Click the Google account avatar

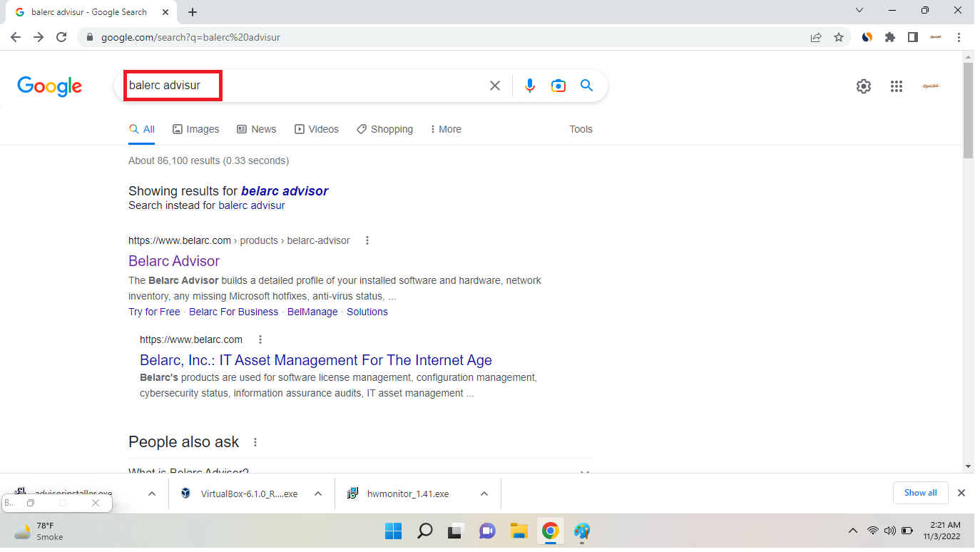[x=930, y=86]
